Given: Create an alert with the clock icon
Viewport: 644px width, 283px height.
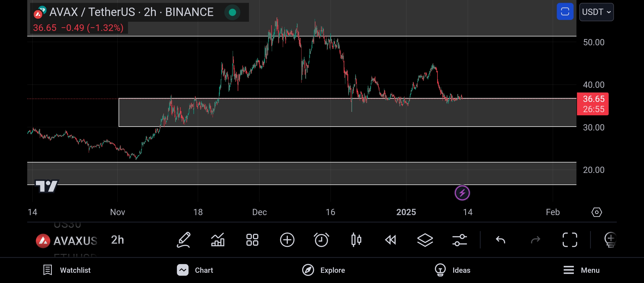Looking at the screenshot, I should [x=321, y=240].
